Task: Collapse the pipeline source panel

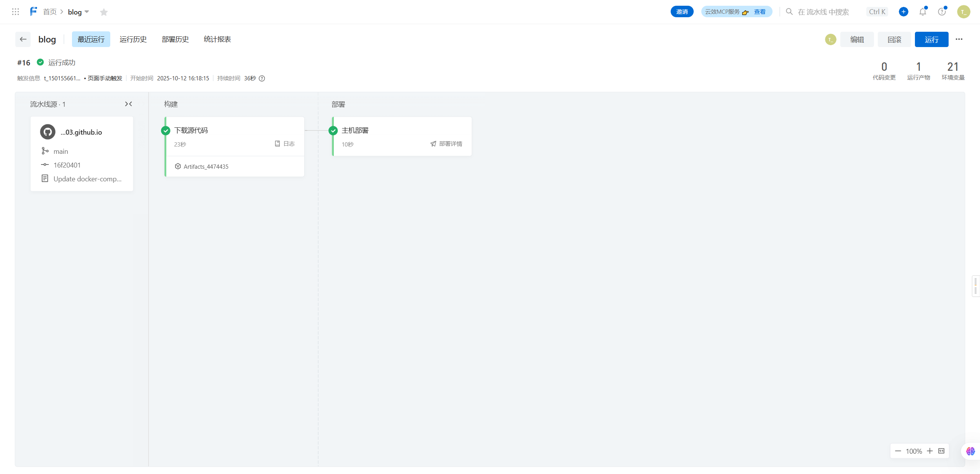Action: click(x=129, y=104)
